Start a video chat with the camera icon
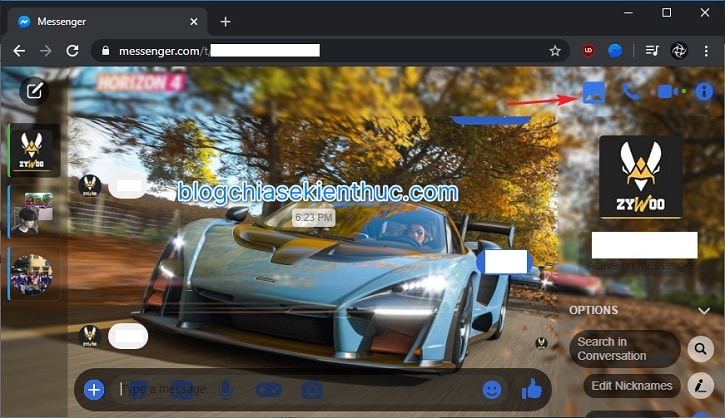This screenshot has height=418, width=725. click(x=668, y=92)
